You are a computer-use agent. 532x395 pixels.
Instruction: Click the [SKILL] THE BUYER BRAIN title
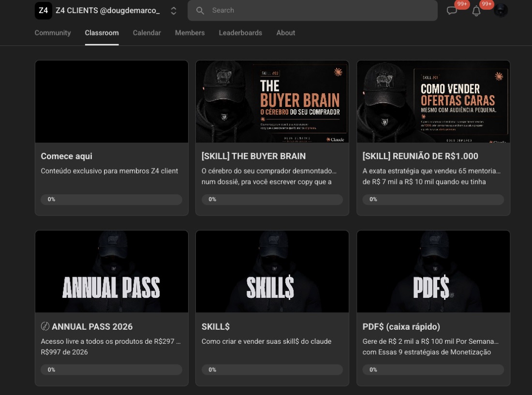[253, 156]
